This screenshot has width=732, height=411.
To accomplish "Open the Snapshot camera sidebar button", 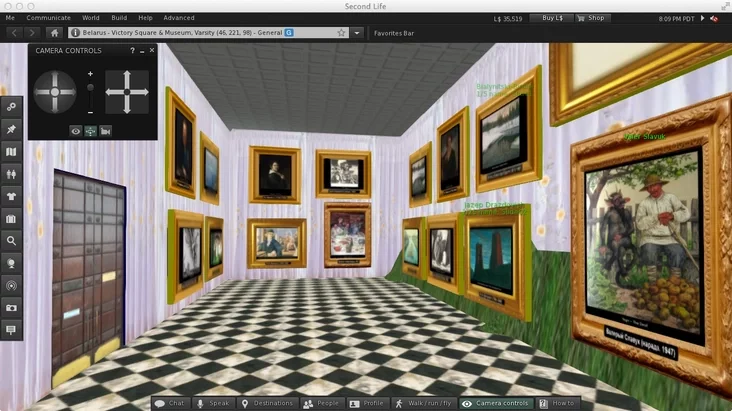I will 11,308.
